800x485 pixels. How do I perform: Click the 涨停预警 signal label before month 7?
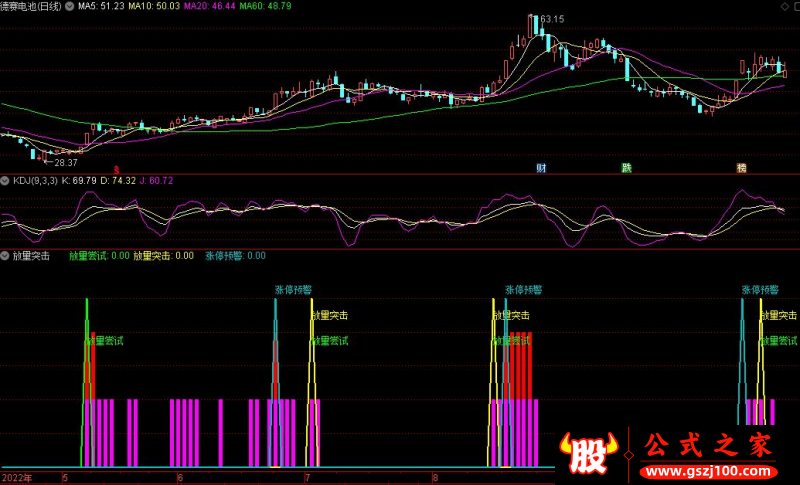(x=293, y=290)
